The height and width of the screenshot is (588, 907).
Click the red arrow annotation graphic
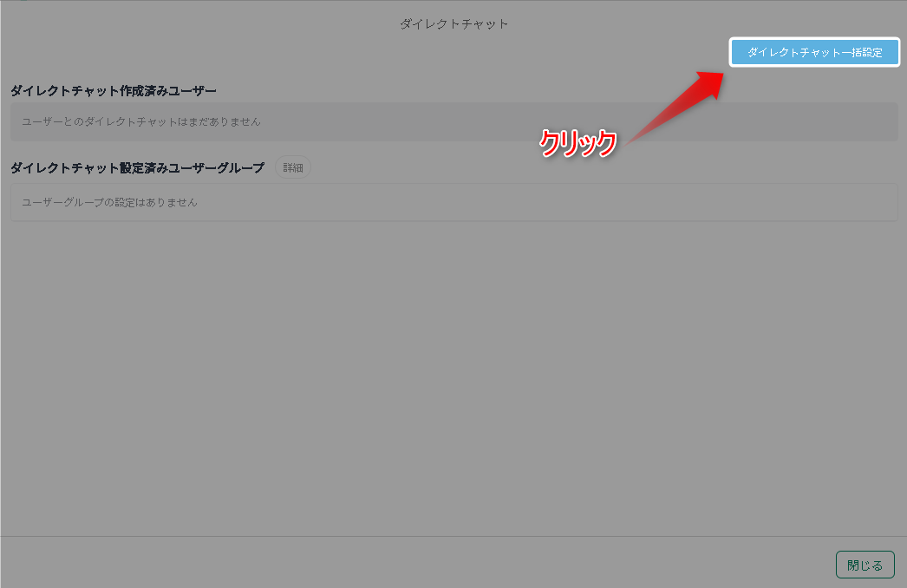coord(674,108)
